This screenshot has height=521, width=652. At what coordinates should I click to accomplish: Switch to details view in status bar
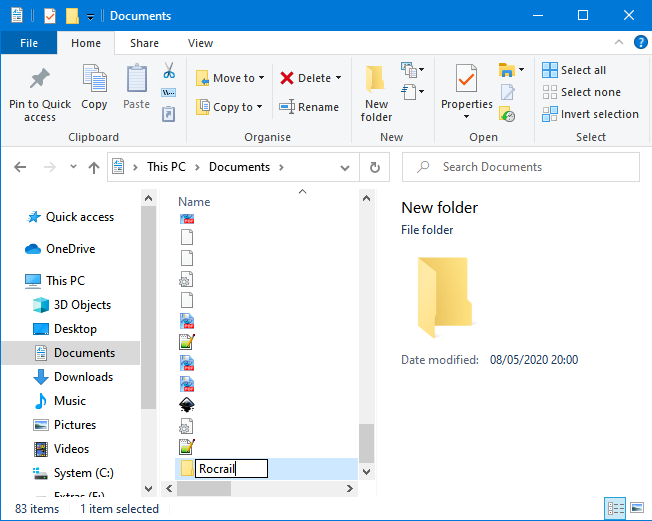[615, 509]
